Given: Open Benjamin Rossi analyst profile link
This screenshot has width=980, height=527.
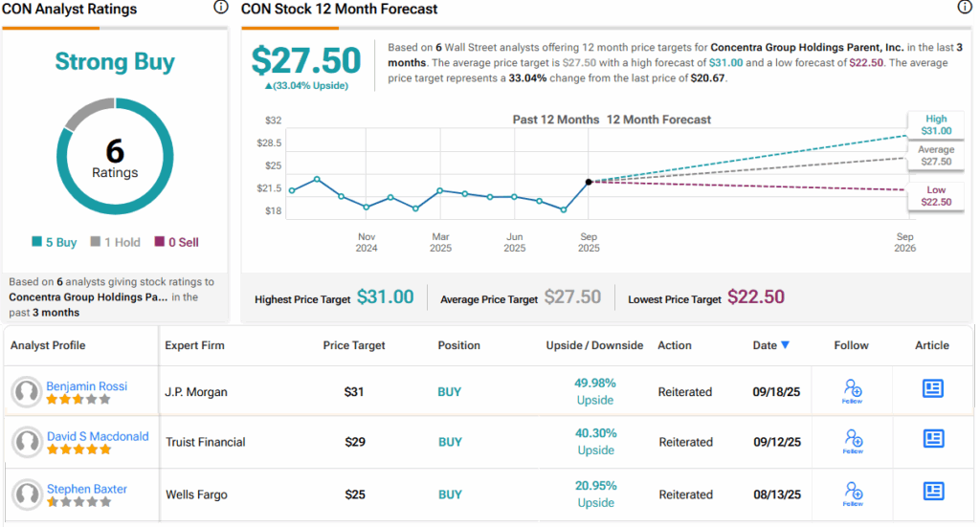Looking at the screenshot, I should pyautogui.click(x=87, y=385).
